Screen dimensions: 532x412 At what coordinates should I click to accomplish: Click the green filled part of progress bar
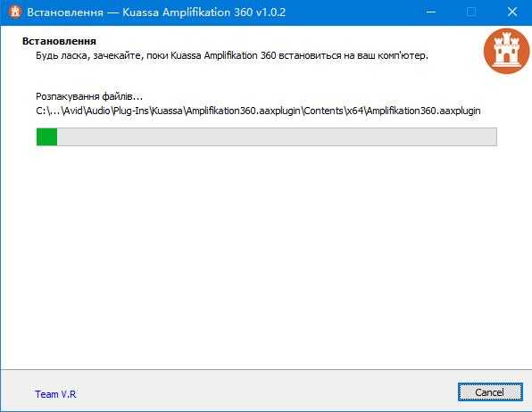click(x=46, y=137)
